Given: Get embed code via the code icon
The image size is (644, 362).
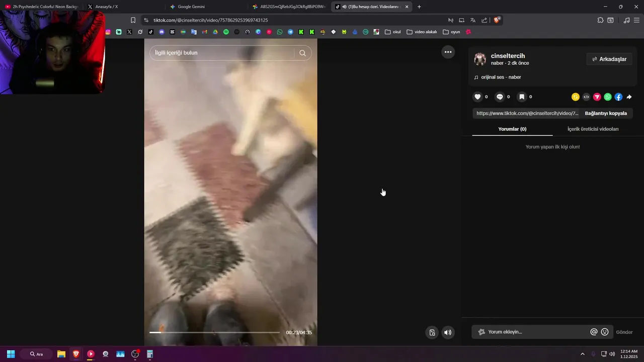Looking at the screenshot, I should (586, 97).
